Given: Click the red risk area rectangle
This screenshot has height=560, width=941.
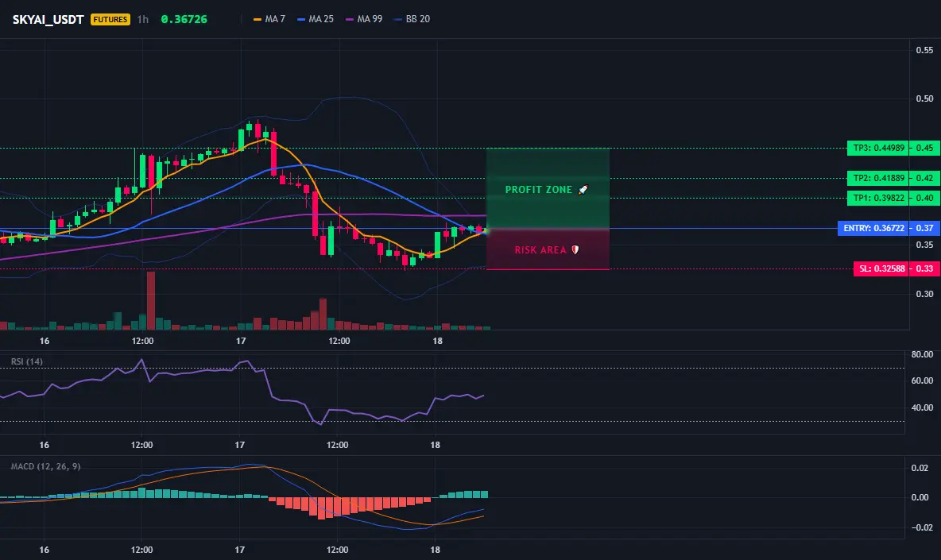Looking at the screenshot, I should [548, 249].
